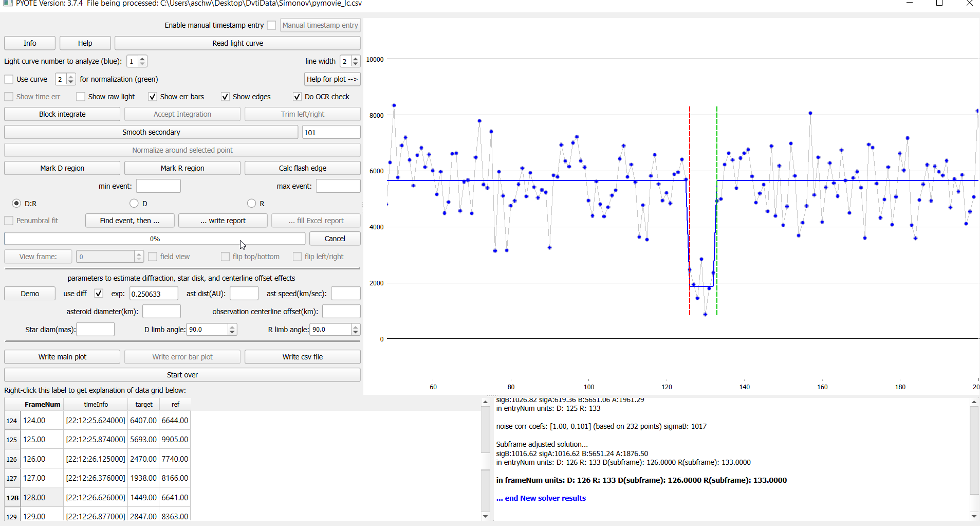Select the D event type radio button
This screenshot has width=980, height=526.
(134, 204)
